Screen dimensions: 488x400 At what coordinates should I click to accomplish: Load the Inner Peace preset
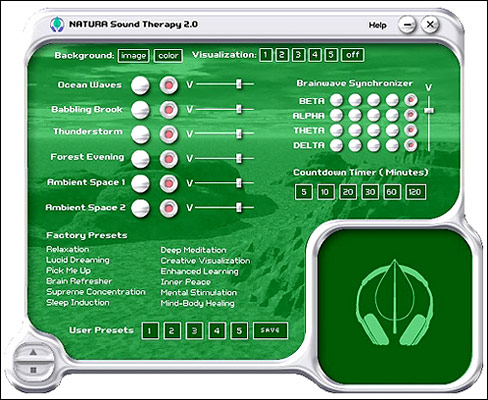[185, 282]
